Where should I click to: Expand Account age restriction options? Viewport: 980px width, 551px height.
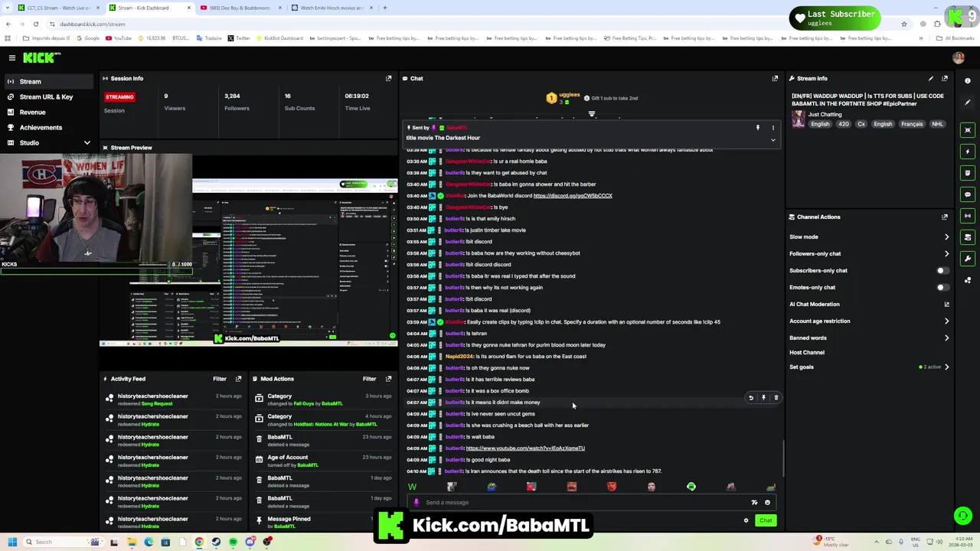pos(946,321)
